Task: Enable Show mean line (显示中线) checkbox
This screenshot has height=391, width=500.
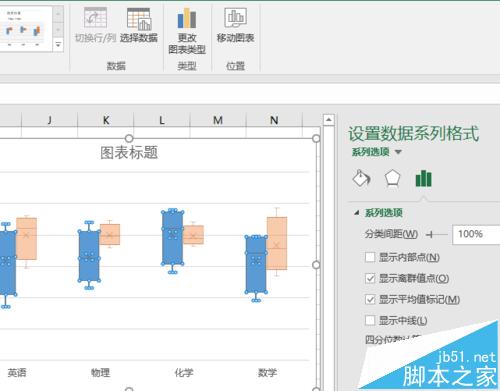Action: coord(370,320)
